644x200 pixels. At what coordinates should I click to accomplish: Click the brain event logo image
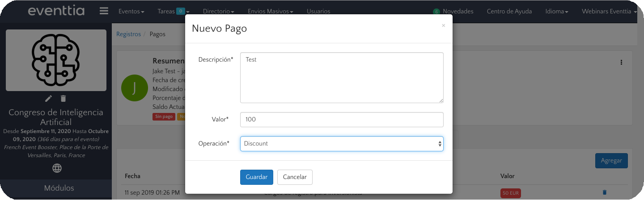pos(56,60)
